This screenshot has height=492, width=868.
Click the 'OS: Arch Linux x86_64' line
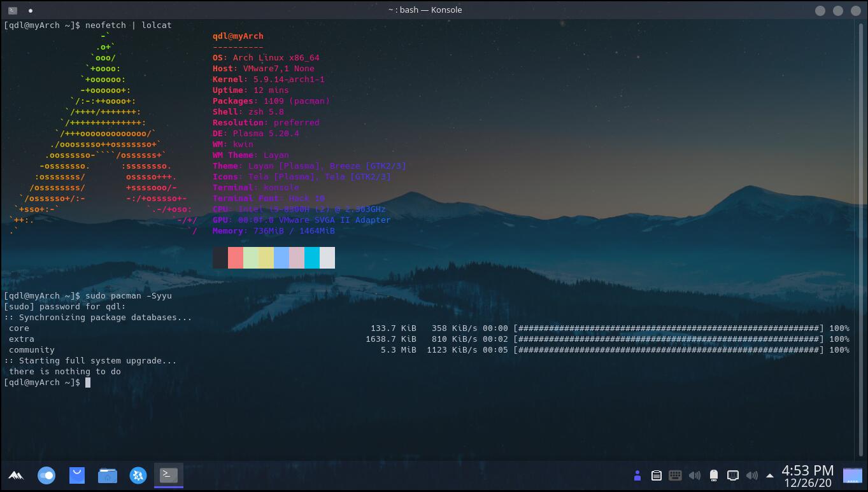tap(266, 58)
